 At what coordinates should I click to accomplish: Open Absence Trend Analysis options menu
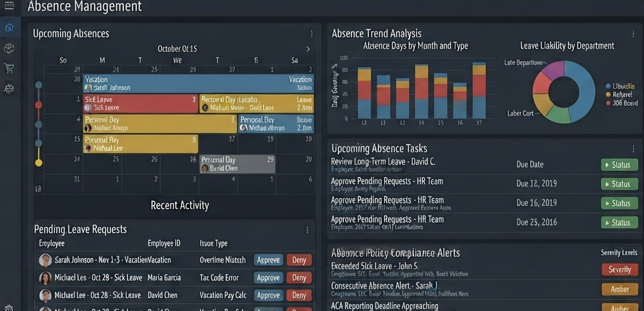pyautogui.click(x=633, y=34)
